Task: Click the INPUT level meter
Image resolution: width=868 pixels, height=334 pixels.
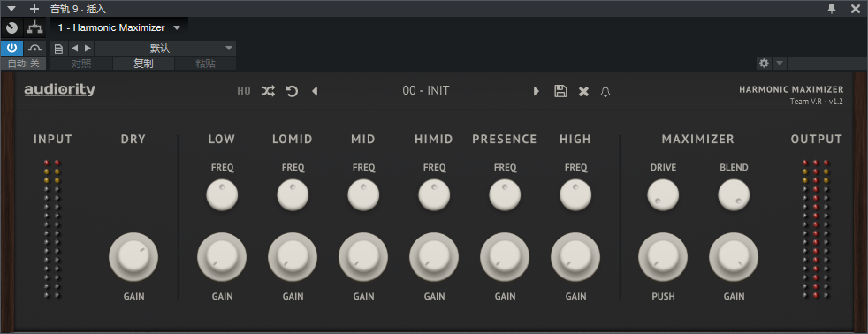Action: (x=52, y=229)
